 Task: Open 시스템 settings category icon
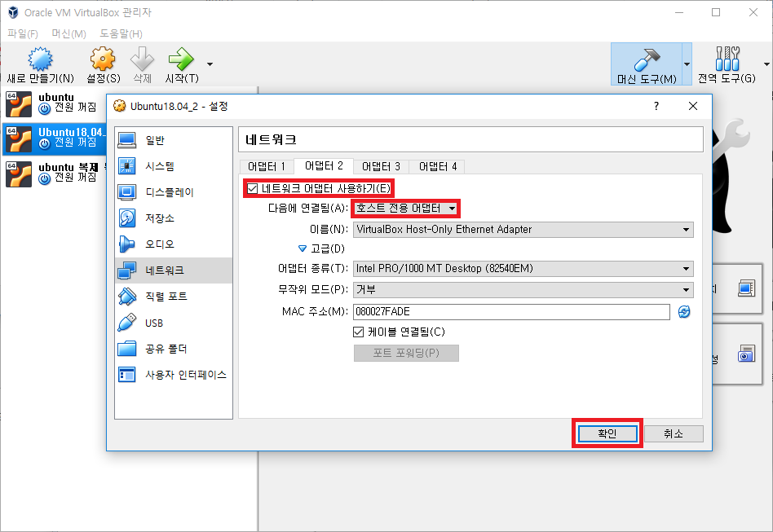point(127,166)
